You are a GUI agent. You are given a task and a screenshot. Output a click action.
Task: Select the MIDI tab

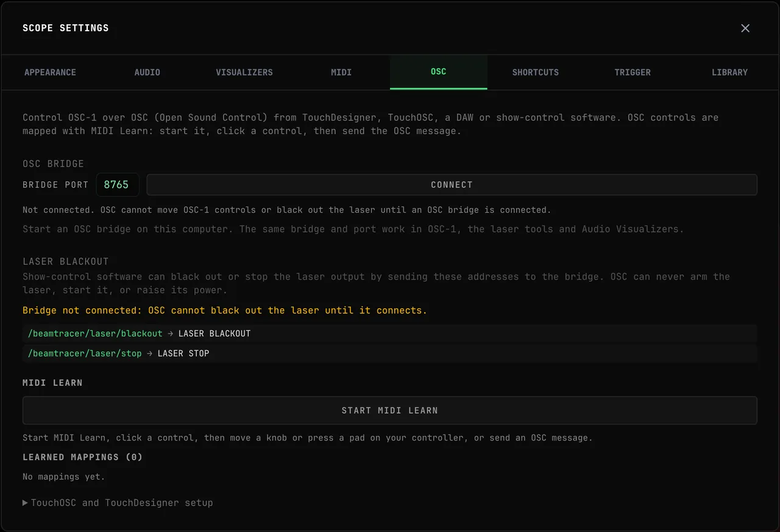coord(341,72)
